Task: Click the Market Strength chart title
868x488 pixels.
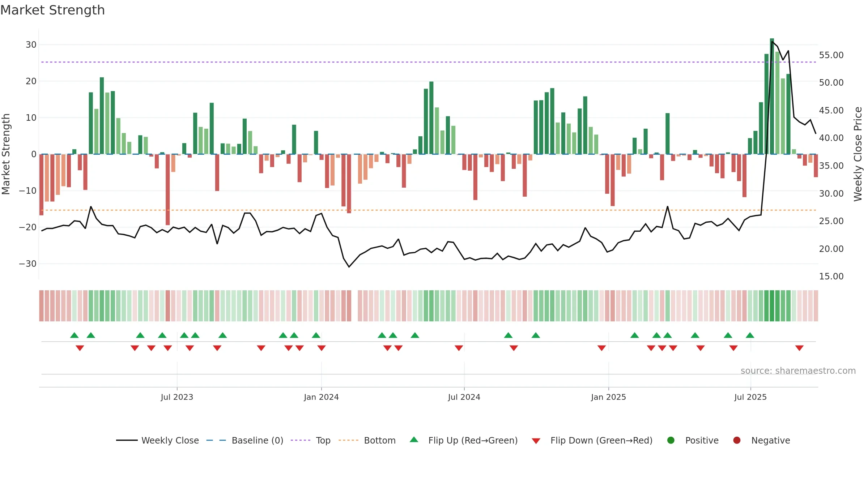Action: [53, 10]
